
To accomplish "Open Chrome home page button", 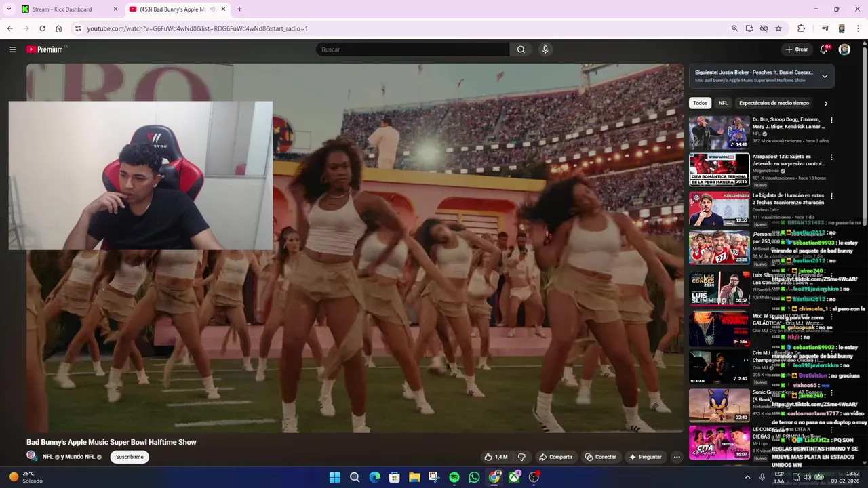I will pyautogui.click(x=59, y=28).
